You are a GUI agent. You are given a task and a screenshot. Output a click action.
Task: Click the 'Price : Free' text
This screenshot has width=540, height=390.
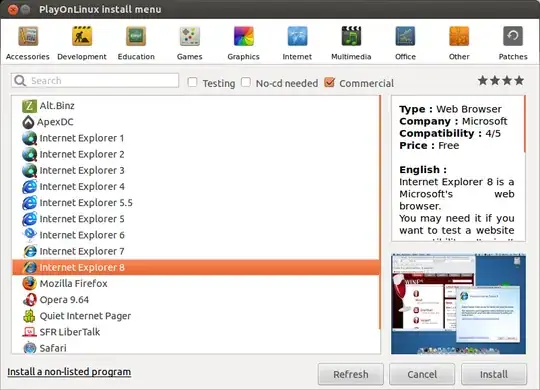(429, 145)
